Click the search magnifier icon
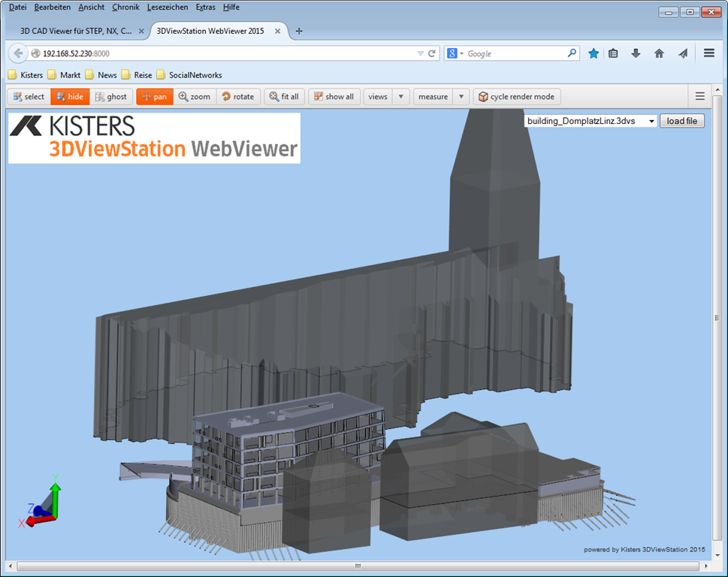728x577 pixels. [x=572, y=53]
